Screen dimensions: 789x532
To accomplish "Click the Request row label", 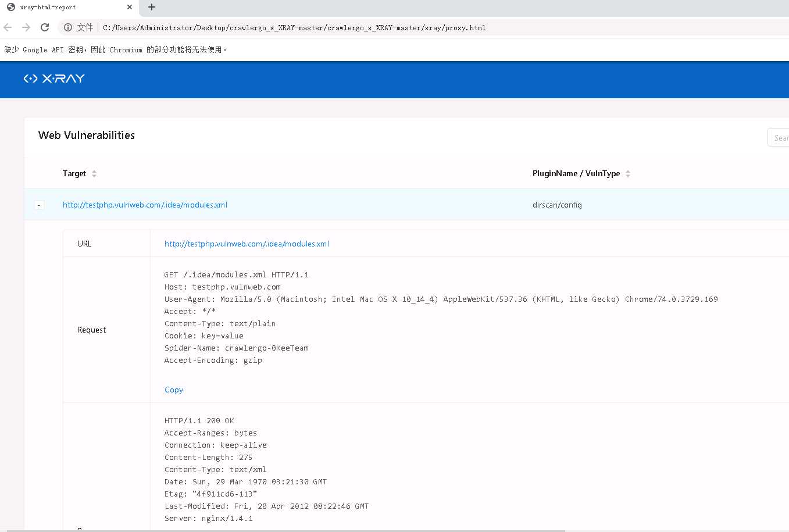I will (x=91, y=330).
